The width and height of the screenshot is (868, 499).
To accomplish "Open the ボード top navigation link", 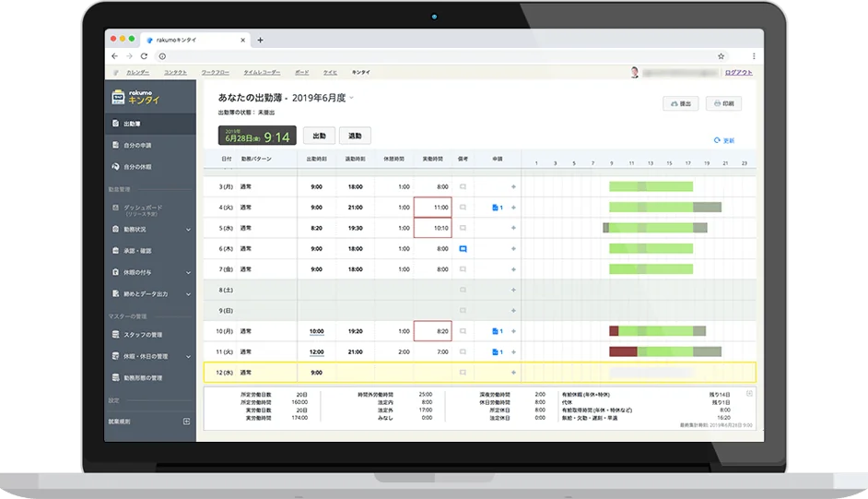I will coord(301,73).
